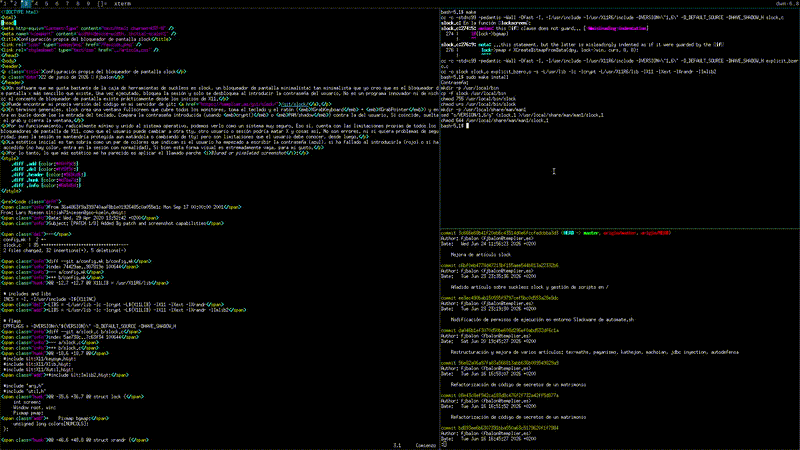Click the '#include "arg.h"' line
This screenshot has width=800, height=450.
(x=23, y=386)
